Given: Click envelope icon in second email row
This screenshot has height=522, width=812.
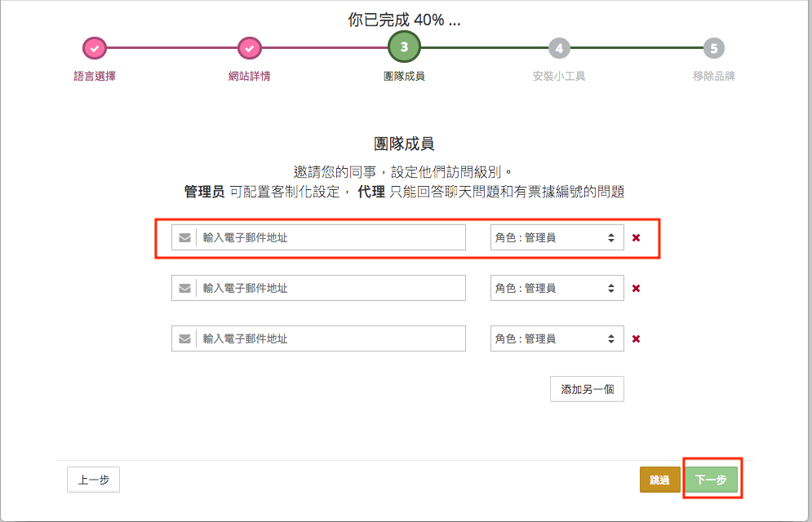Looking at the screenshot, I should tap(185, 289).
